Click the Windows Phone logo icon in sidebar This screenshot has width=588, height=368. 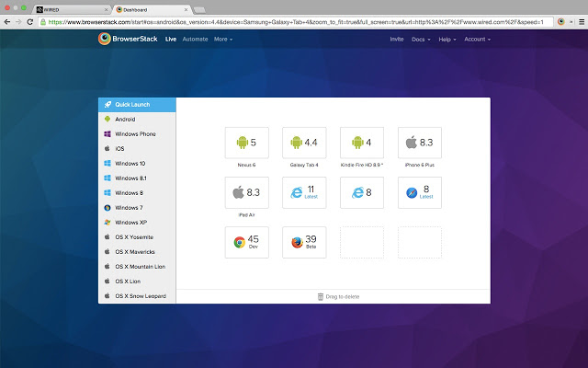[x=107, y=133]
